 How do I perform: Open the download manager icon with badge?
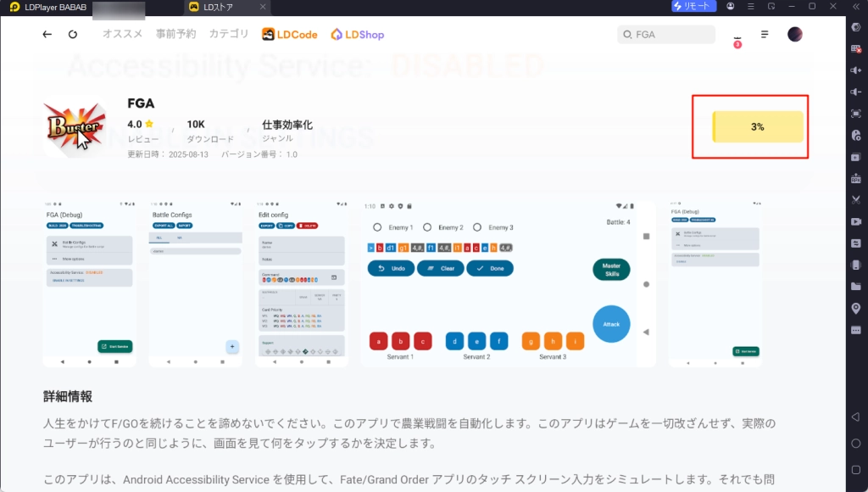coord(737,39)
